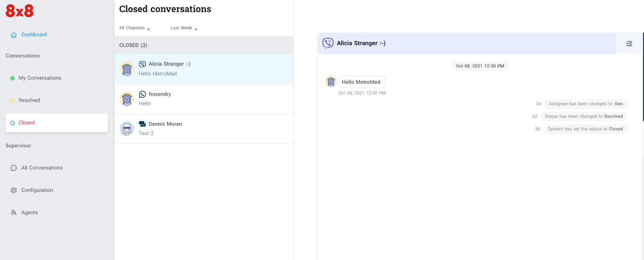Open Dashboard link
Image resolution: width=644 pixels, height=260 pixels.
pyautogui.click(x=34, y=35)
